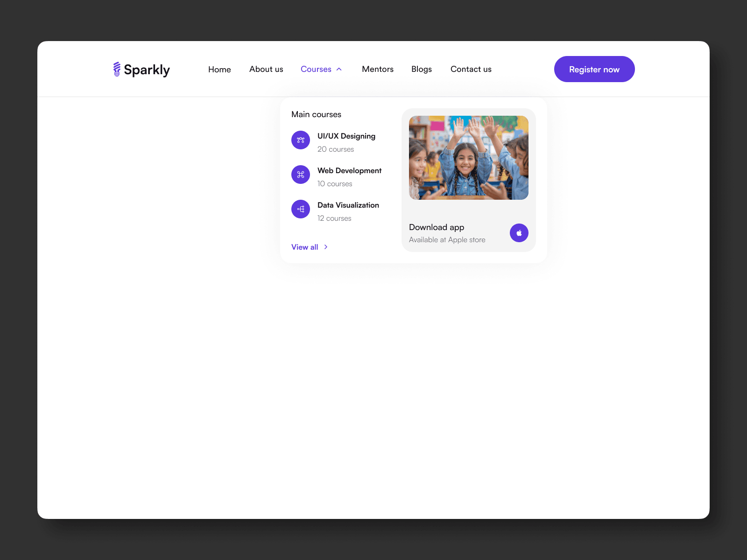Image resolution: width=747 pixels, height=560 pixels.
Task: Click the Download app heading
Action: (437, 227)
